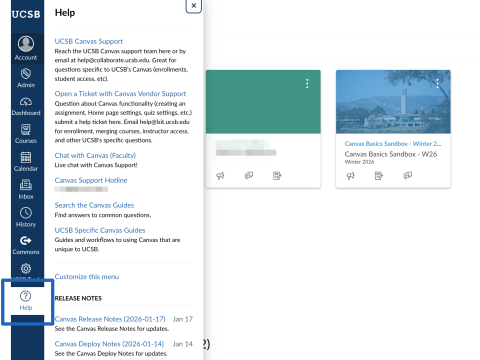Viewport: 480px width, 360px height.
Task: Click announcements megaphone icon on green card
Action: point(220,175)
